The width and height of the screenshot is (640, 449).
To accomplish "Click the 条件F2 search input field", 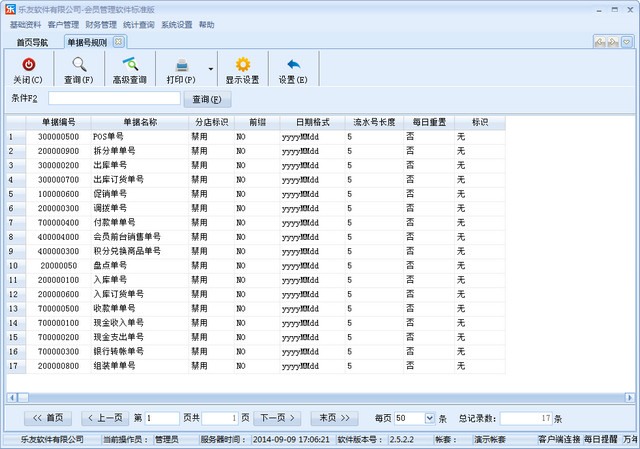I will click(114, 99).
